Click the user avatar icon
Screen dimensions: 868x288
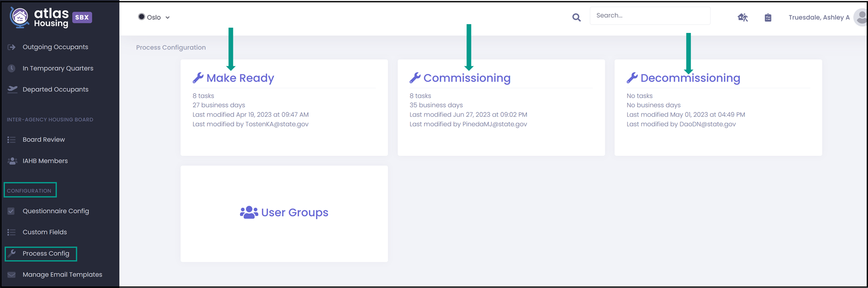(x=860, y=18)
